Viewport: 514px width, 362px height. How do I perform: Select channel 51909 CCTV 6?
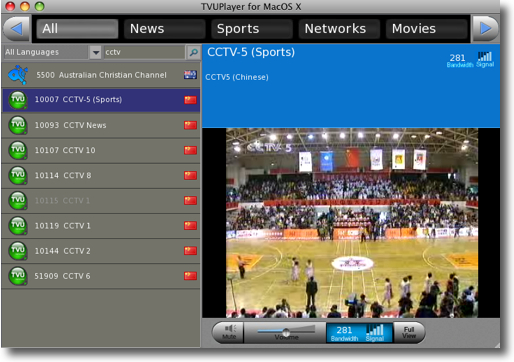101,276
